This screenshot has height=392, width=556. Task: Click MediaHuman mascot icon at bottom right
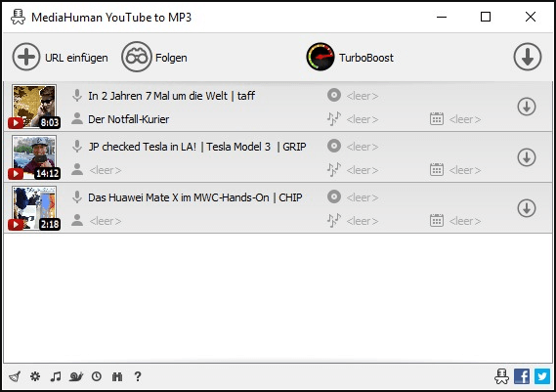pos(501,376)
